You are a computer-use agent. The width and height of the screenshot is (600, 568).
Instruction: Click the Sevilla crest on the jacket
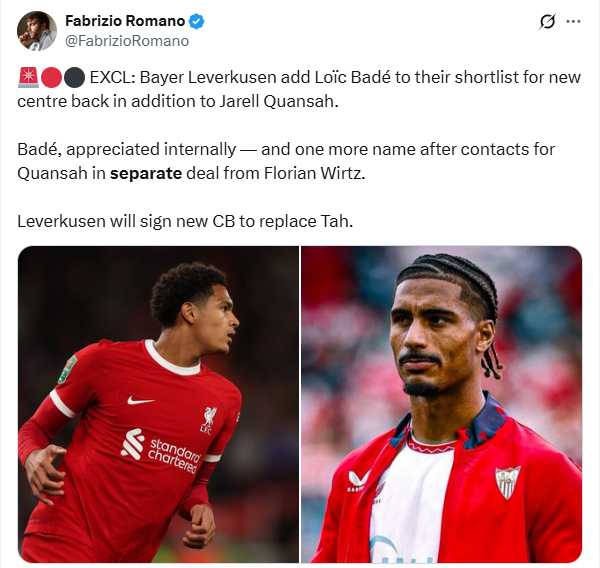(507, 482)
